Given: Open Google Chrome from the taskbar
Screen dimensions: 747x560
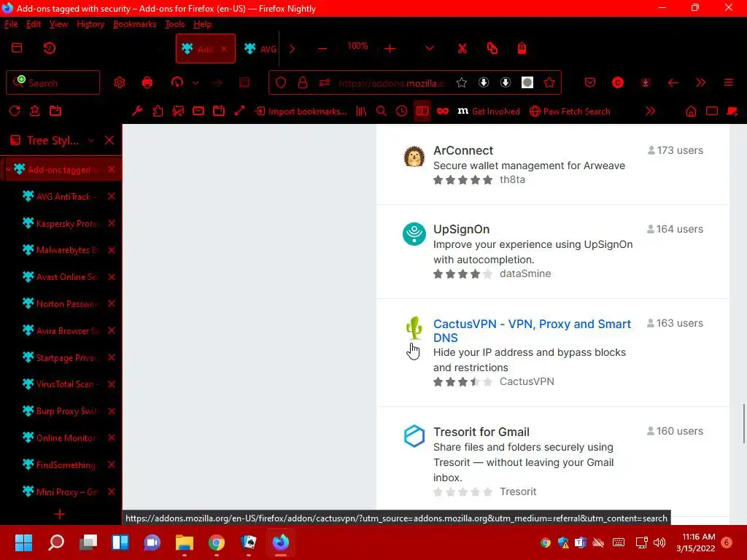Looking at the screenshot, I should [x=216, y=542].
